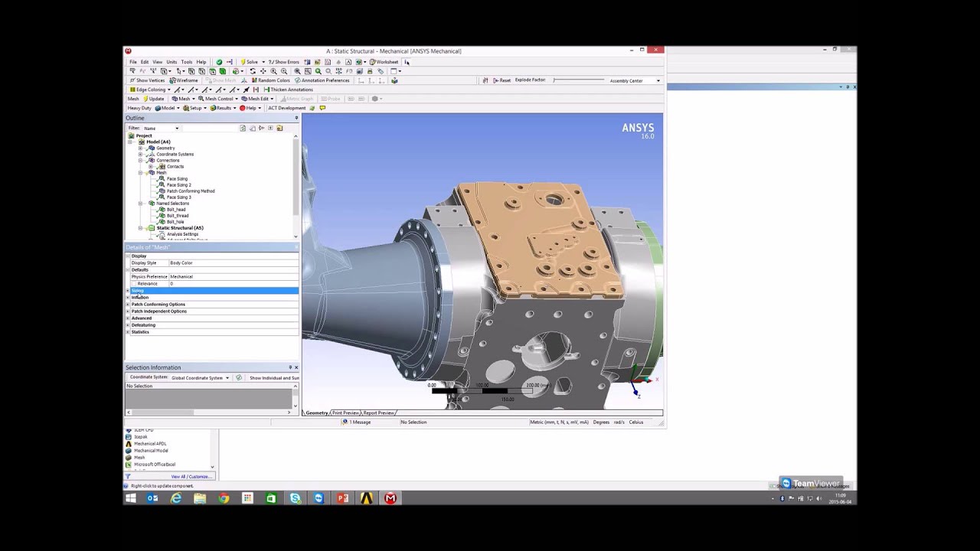Click the Sizing row in Details
This screenshot has height=551, width=980.
click(212, 291)
